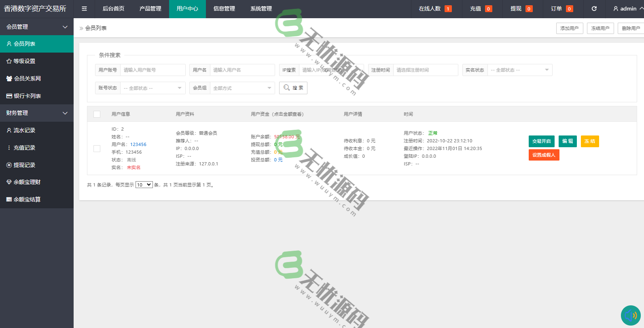Click 香港数字资产交易所 site title
The image size is (644, 328).
(35, 8)
